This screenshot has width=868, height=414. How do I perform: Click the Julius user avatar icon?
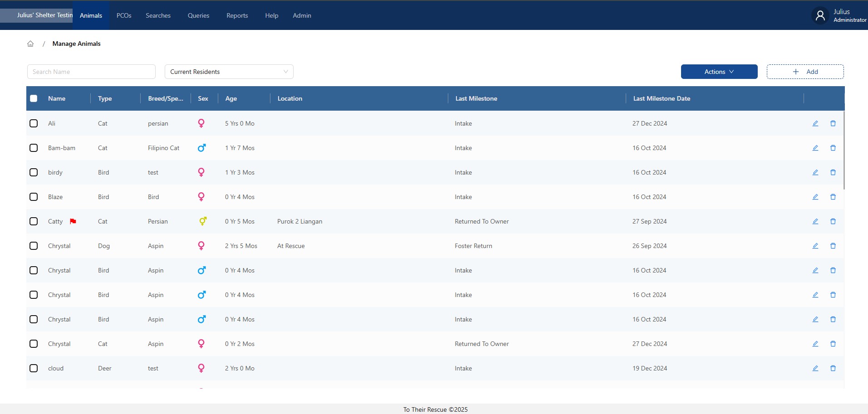pos(820,16)
